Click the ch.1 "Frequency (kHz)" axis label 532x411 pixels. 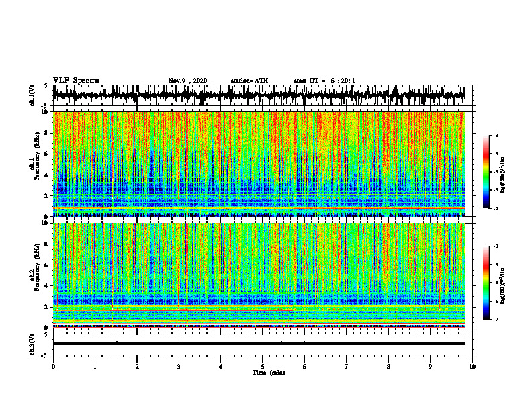(38, 156)
